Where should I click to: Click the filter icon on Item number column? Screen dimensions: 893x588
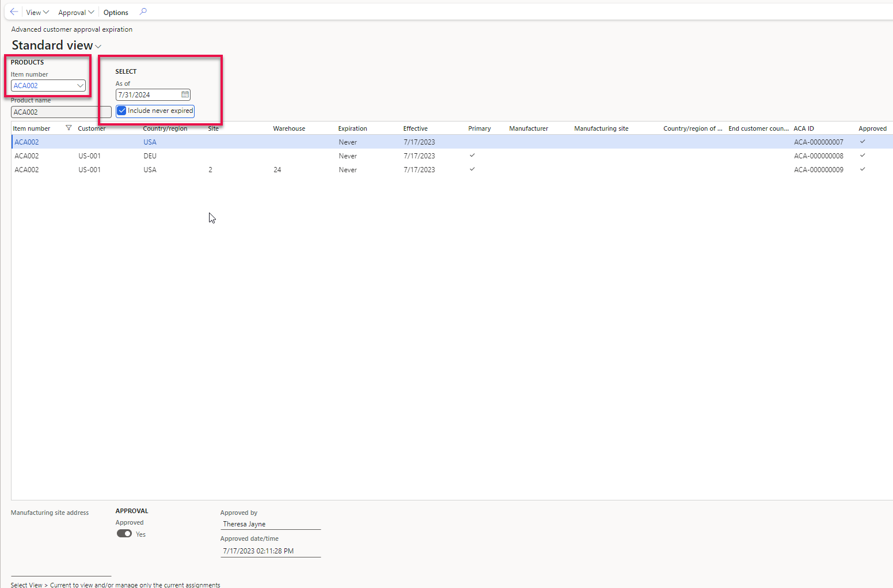(x=69, y=128)
